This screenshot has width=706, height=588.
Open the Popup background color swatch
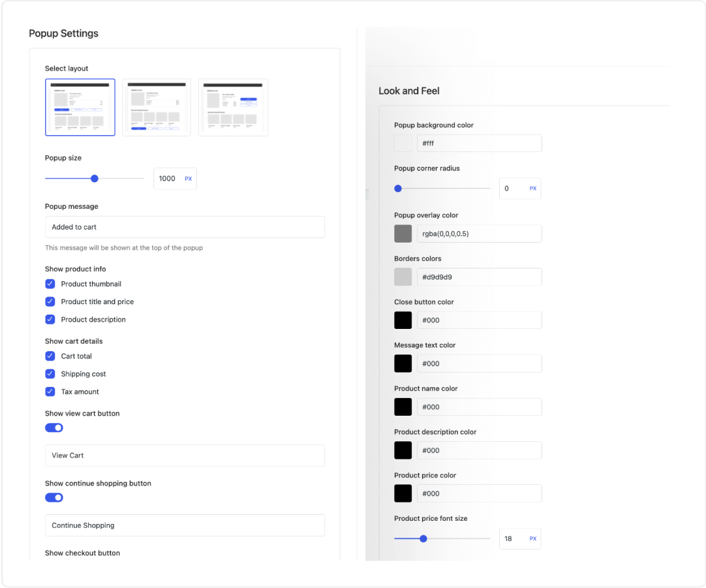(403, 144)
